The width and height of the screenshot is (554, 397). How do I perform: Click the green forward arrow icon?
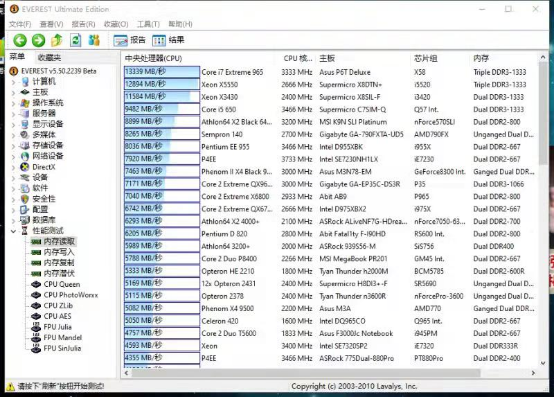point(39,40)
